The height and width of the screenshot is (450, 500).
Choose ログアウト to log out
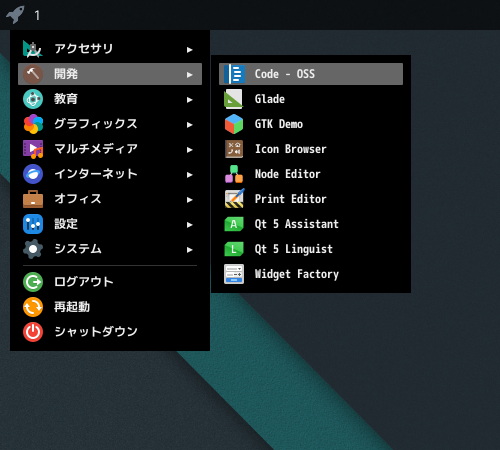(110, 282)
